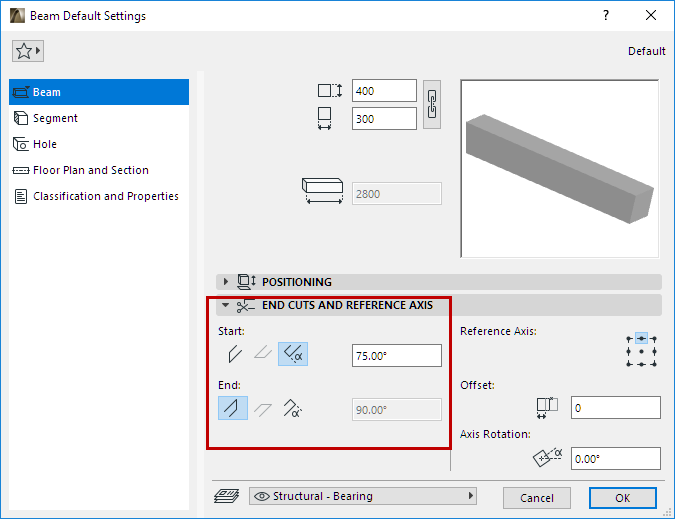Click the Offset field showing 0
Image resolution: width=675 pixels, height=519 pixels.
[616, 408]
